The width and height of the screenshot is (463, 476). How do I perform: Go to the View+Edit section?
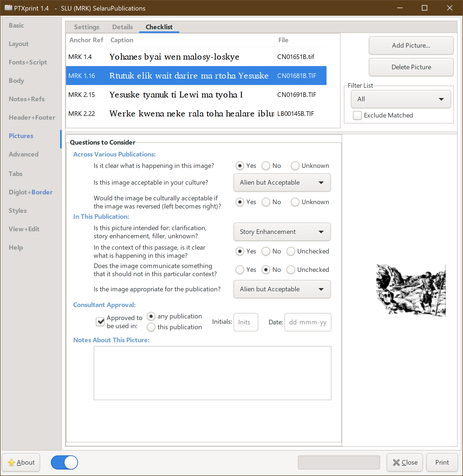pos(24,229)
